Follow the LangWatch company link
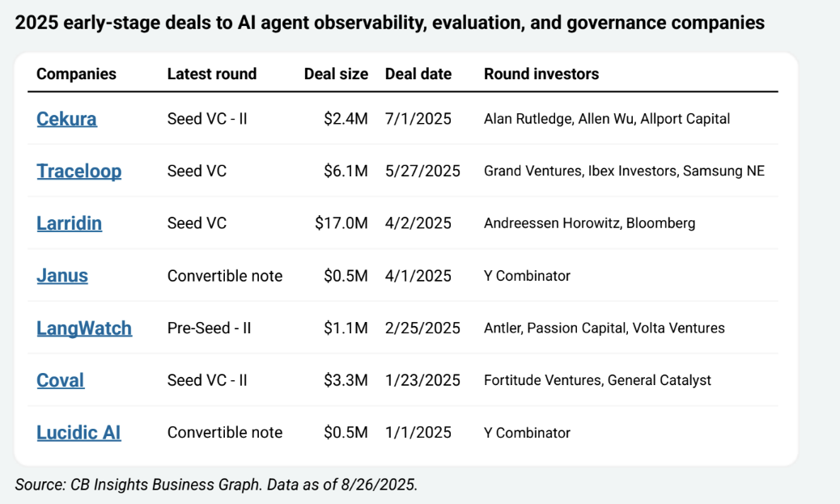840x504 pixels. tap(84, 328)
